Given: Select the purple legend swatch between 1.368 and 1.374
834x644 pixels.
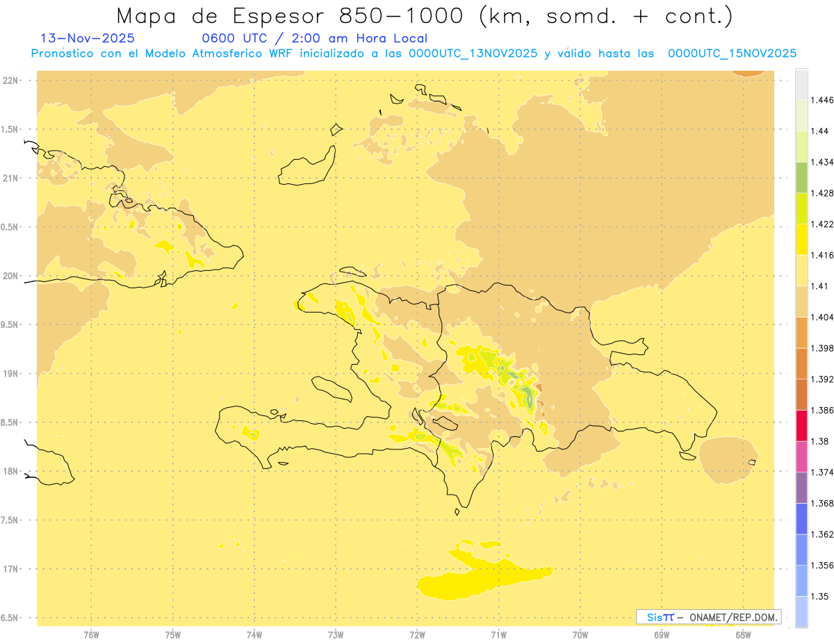Looking at the screenshot, I should click(801, 488).
